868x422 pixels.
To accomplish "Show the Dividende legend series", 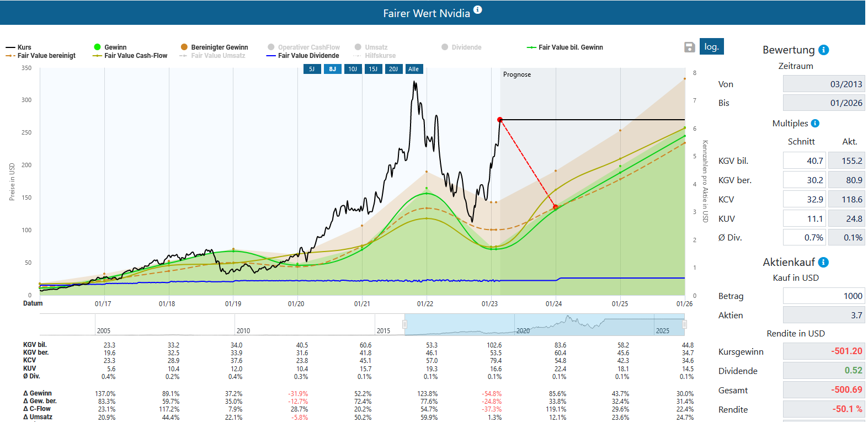I will coord(461,47).
